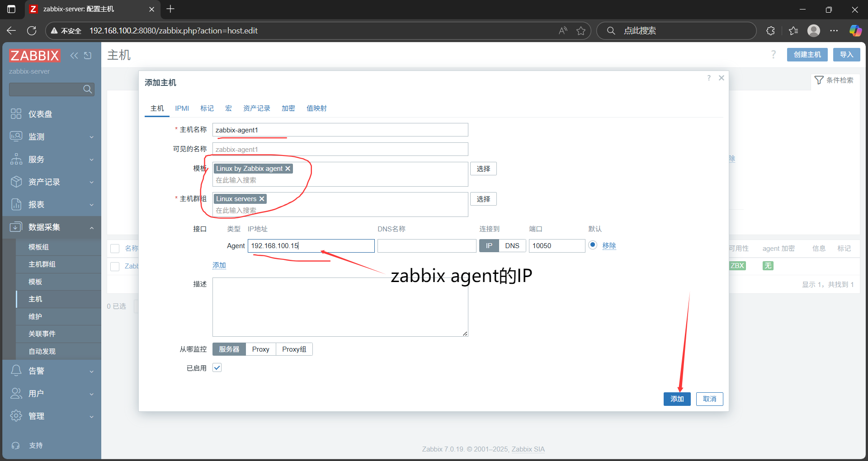This screenshot has height=461, width=868.
Task: Open the Copilot icon in browser toolbar
Action: (855, 31)
